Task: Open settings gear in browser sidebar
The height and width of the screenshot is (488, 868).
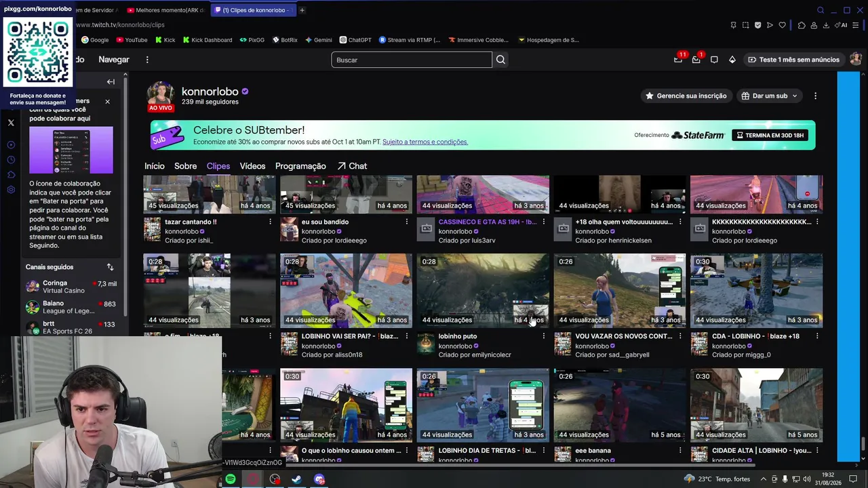Action: pyautogui.click(x=11, y=190)
